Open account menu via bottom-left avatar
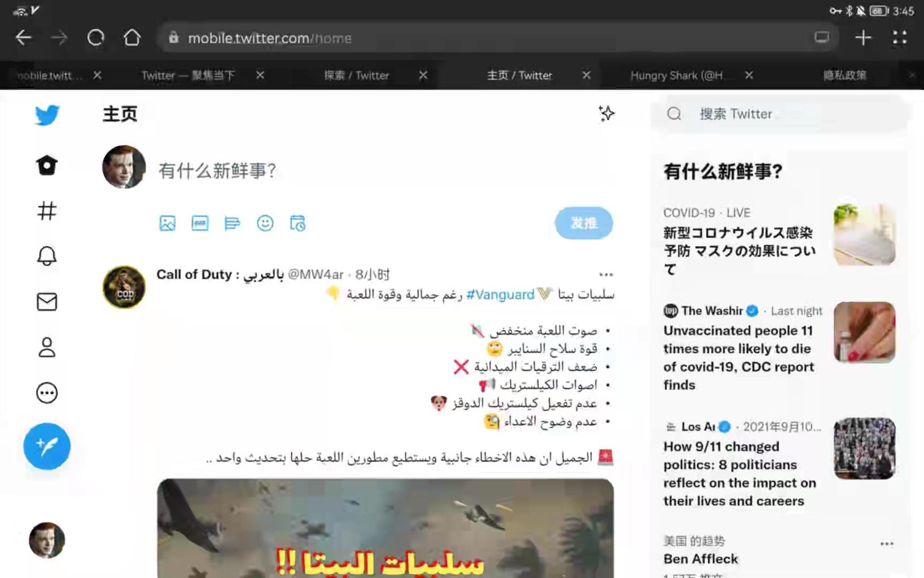The image size is (924, 578). 47,541
